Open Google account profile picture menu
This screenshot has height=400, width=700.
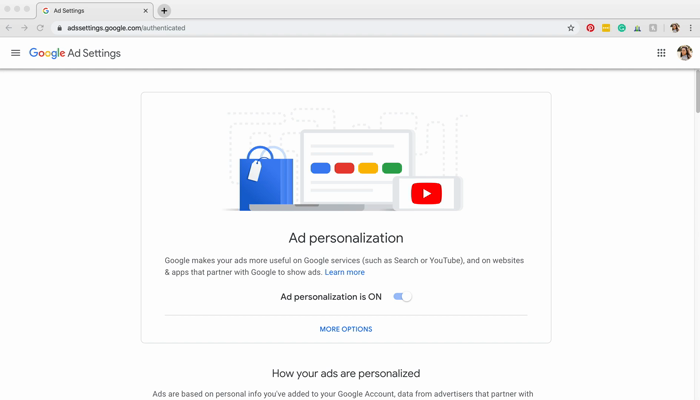click(x=684, y=53)
